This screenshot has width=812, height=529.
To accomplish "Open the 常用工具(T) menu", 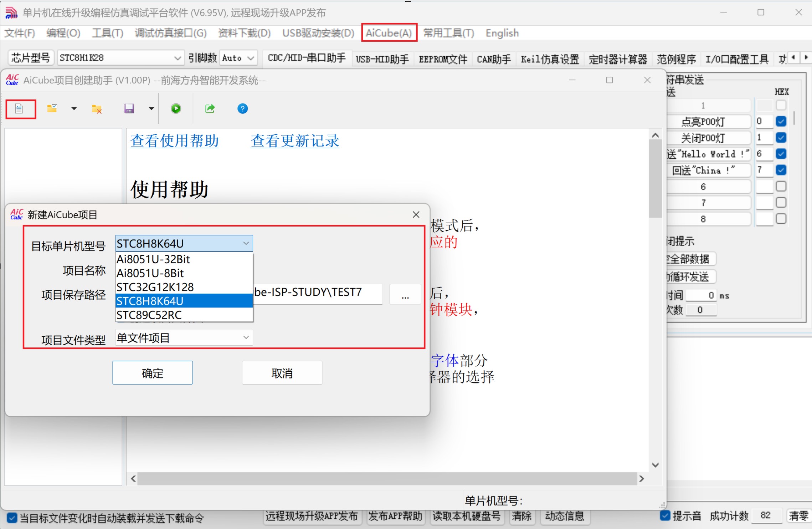I will (x=448, y=33).
